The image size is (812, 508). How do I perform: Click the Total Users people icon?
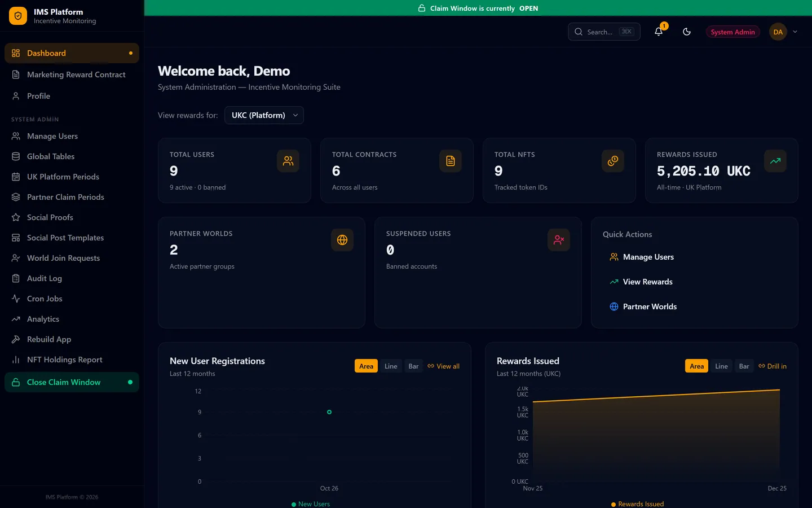coord(288,161)
